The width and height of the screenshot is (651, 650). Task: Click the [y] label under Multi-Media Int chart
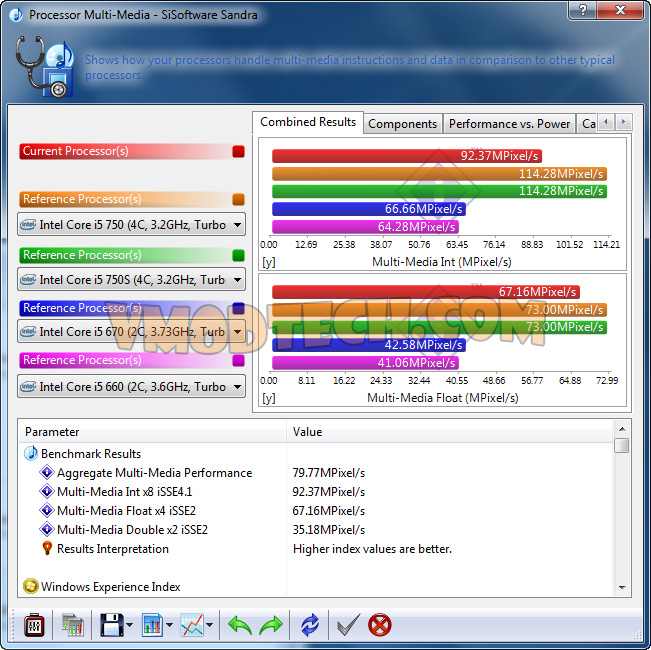click(x=268, y=262)
